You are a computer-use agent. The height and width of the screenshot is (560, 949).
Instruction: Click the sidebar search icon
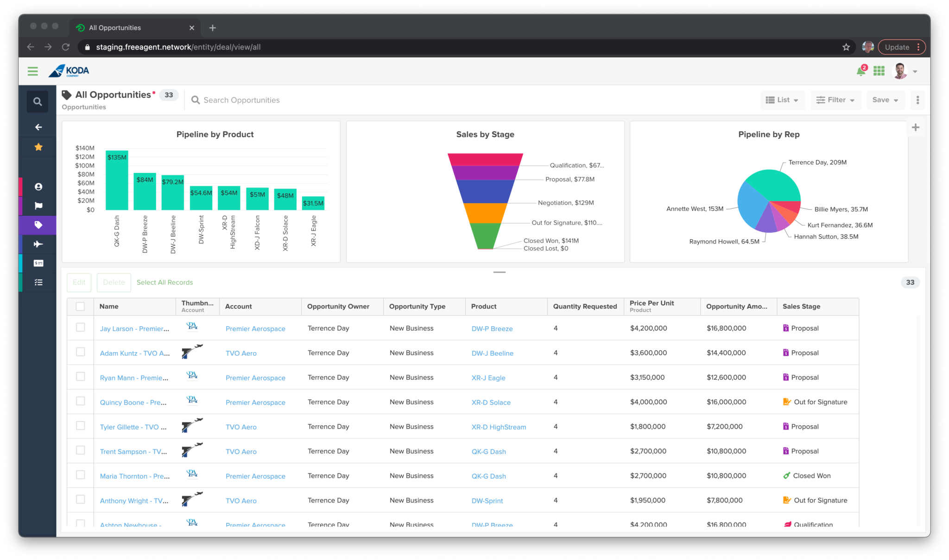pyautogui.click(x=38, y=101)
